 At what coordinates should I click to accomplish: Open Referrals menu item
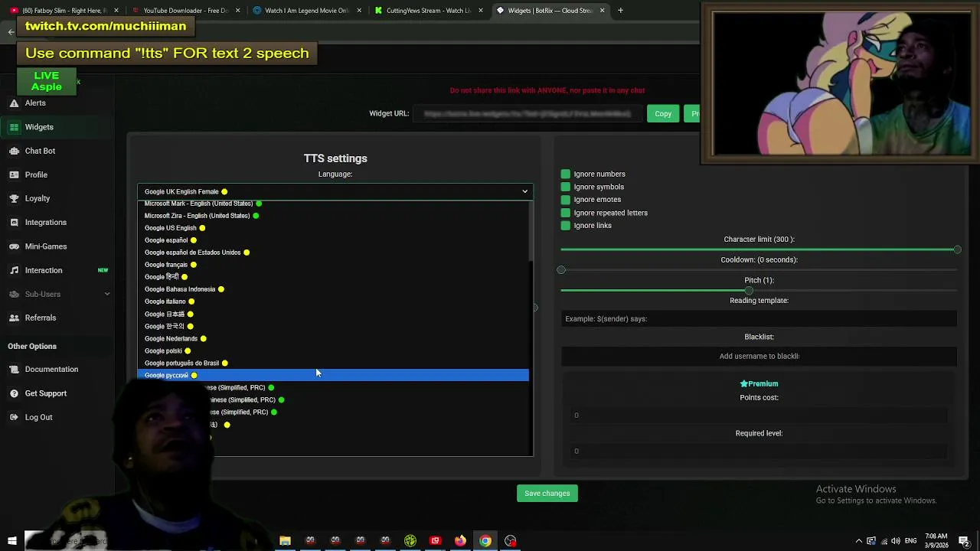pyautogui.click(x=41, y=318)
